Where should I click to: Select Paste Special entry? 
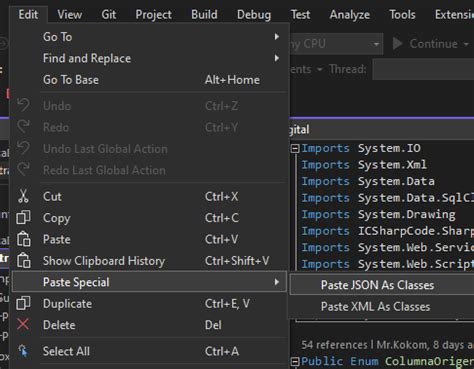tap(149, 282)
